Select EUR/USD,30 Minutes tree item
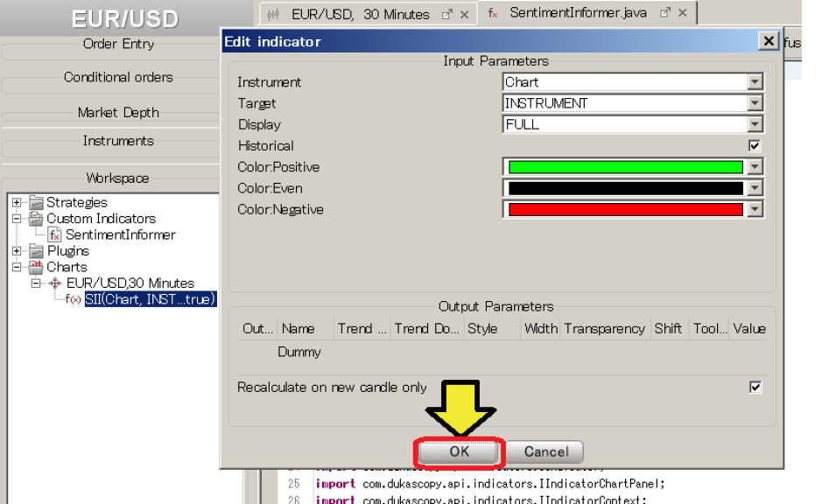Screen dimensions: 822x504 pyautogui.click(x=130, y=283)
